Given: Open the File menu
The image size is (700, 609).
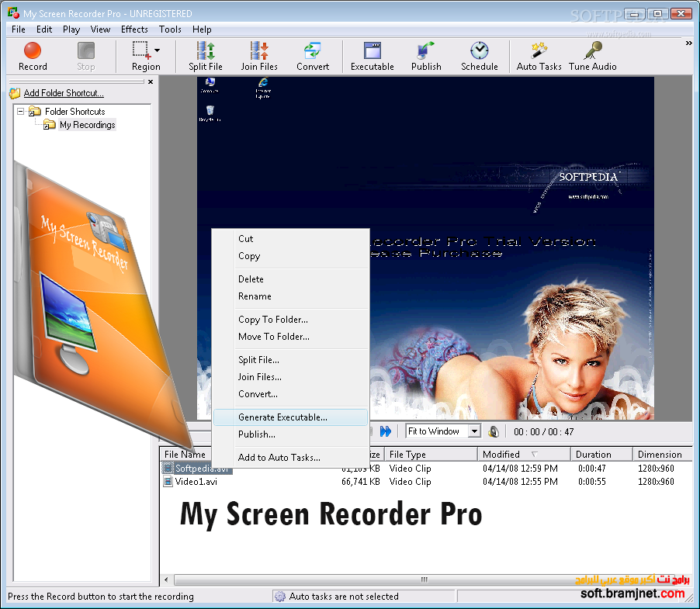Looking at the screenshot, I should tap(19, 29).
